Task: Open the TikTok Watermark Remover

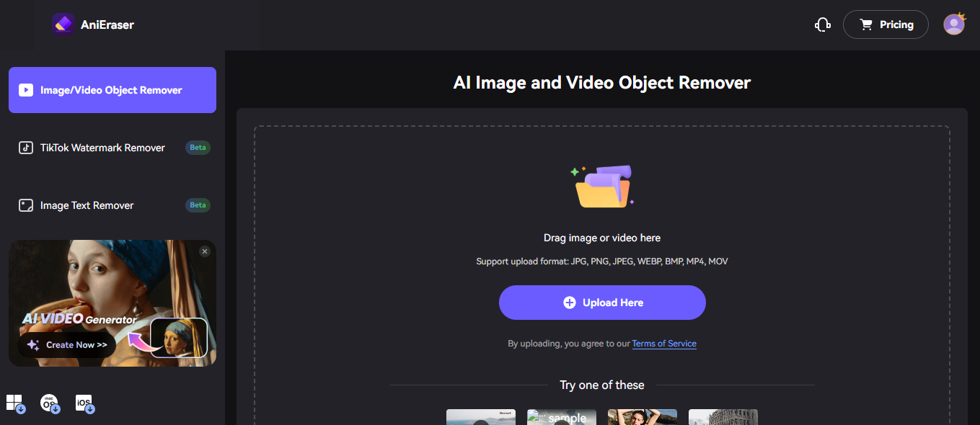Action: [102, 148]
